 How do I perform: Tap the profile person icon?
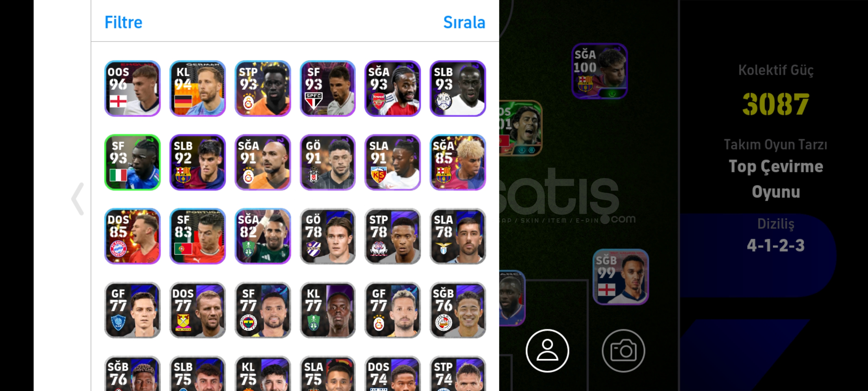click(547, 350)
